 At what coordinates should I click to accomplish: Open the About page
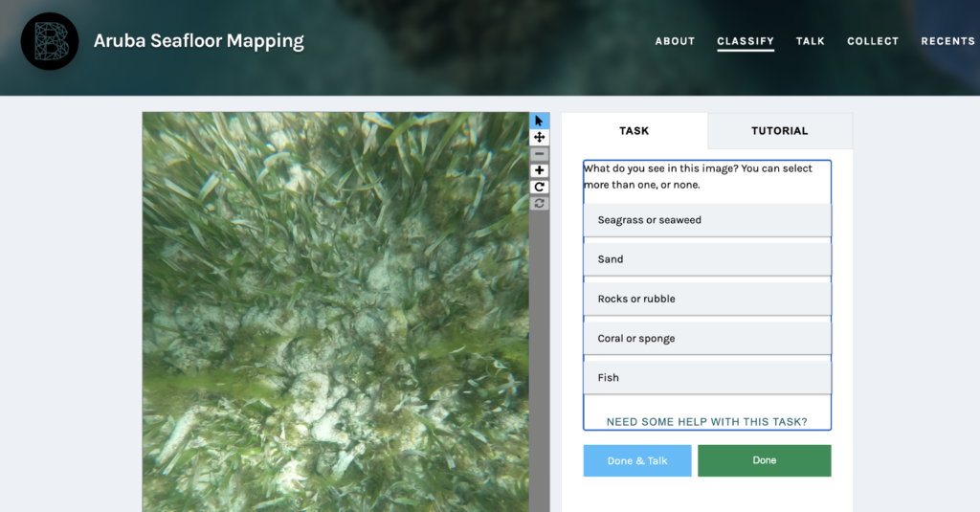(675, 41)
